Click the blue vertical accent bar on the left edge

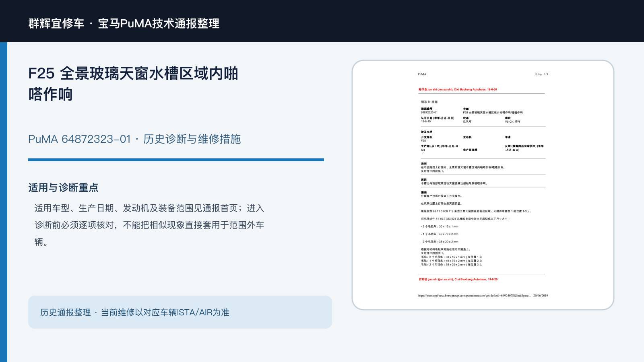pos(4,202)
